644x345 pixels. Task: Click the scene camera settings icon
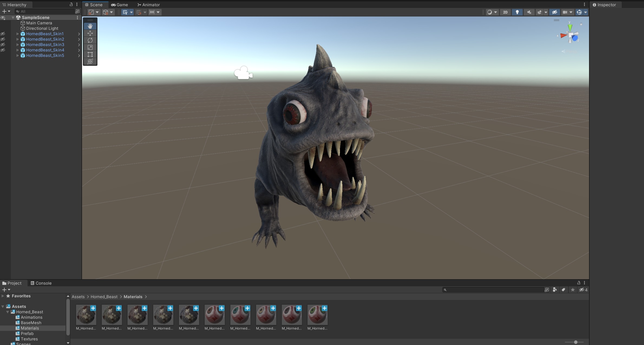(x=565, y=12)
